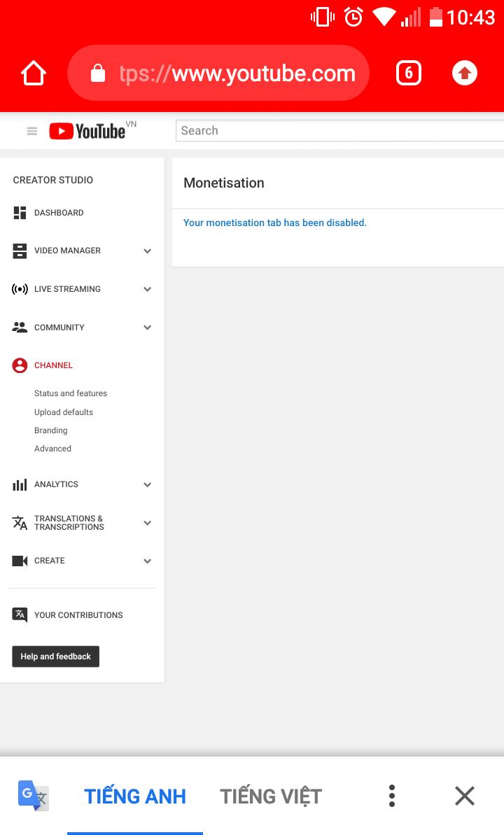Click the Channel person icon

20,365
